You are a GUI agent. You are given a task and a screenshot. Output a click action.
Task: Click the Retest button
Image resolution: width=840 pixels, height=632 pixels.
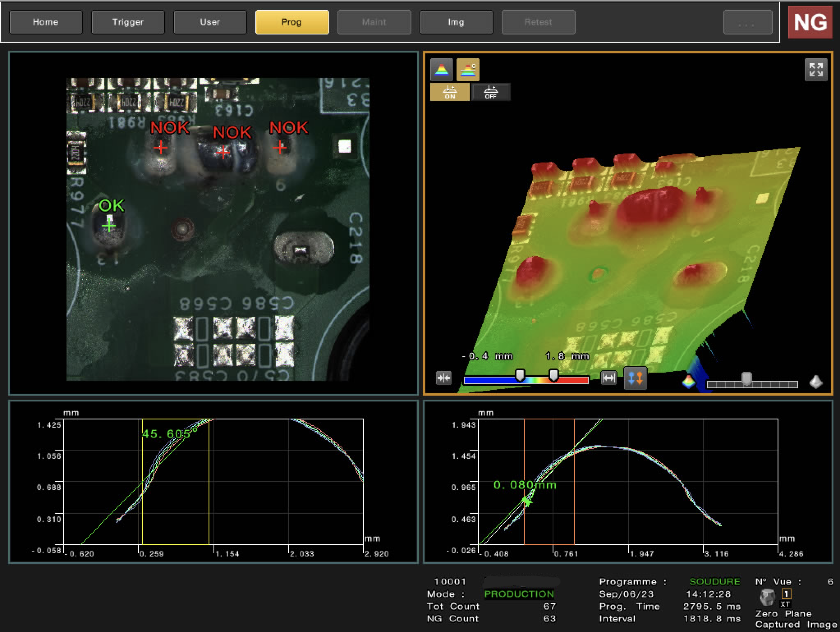(538, 22)
